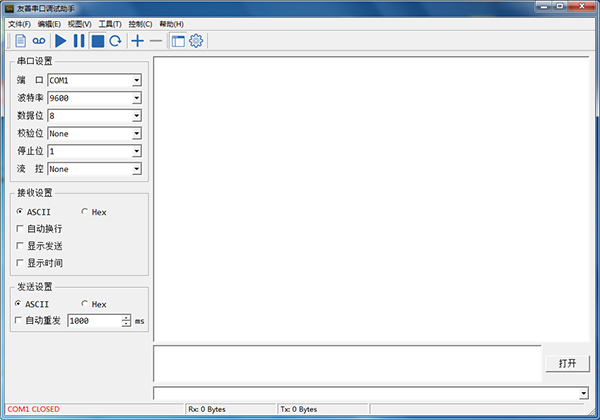The height and width of the screenshot is (420, 600).
Task: Enable the 自动换行 checkbox
Action: click(x=21, y=229)
